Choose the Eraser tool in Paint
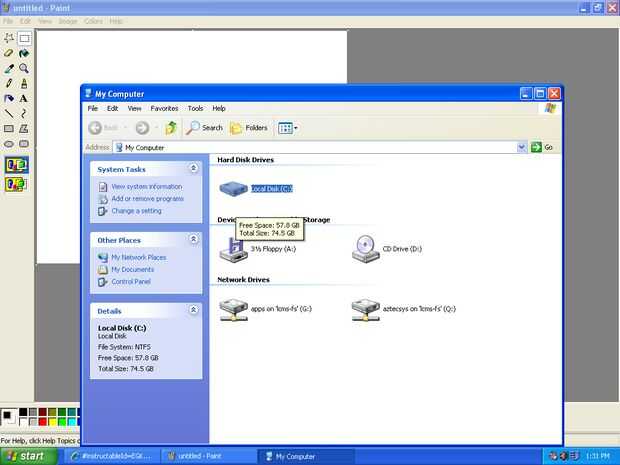 [9, 53]
